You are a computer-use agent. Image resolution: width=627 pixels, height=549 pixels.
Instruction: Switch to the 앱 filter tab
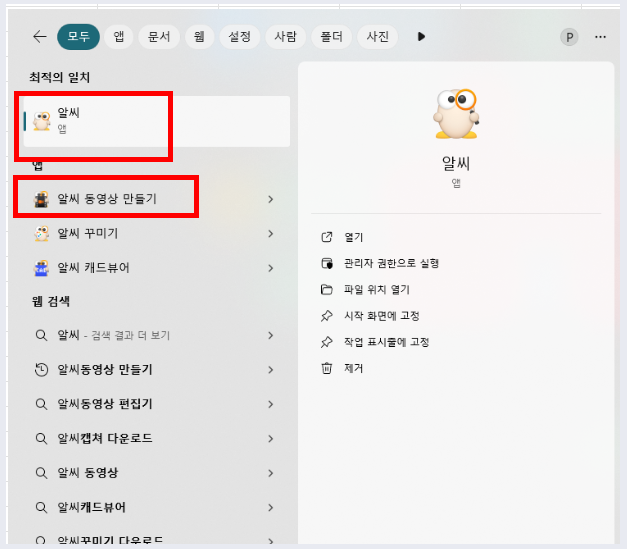point(118,37)
